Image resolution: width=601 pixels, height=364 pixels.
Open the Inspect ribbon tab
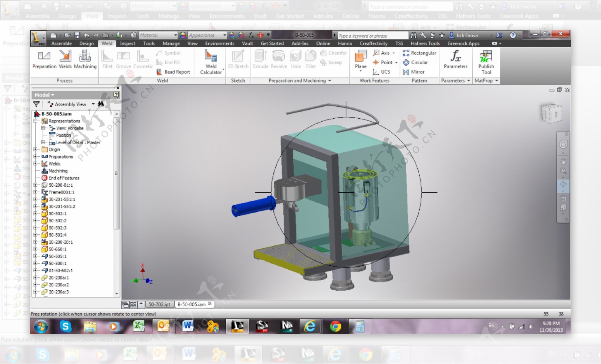coord(128,44)
